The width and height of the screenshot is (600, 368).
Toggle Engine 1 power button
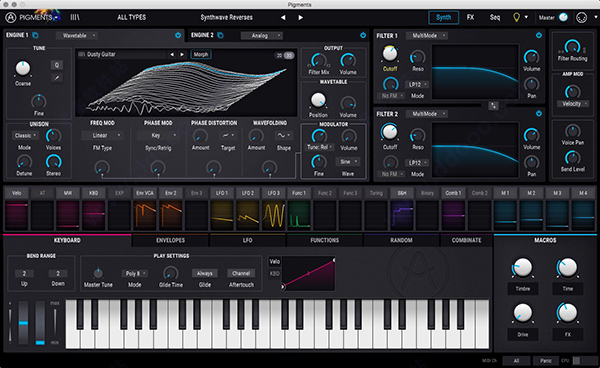178,35
